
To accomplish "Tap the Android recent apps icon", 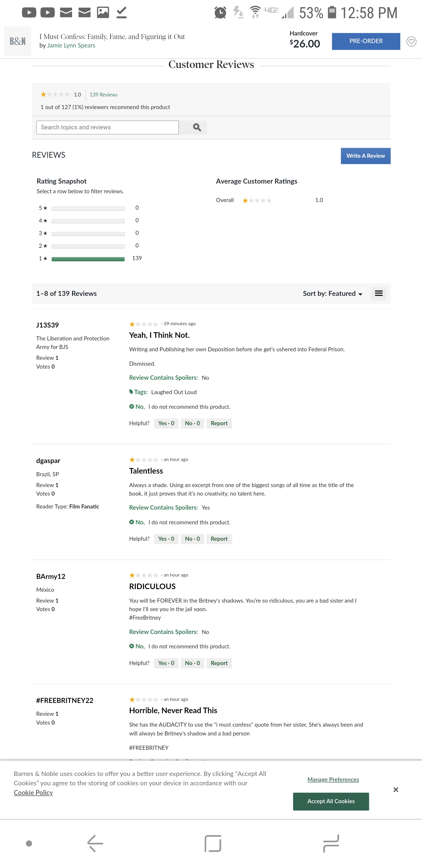I will click(331, 843).
